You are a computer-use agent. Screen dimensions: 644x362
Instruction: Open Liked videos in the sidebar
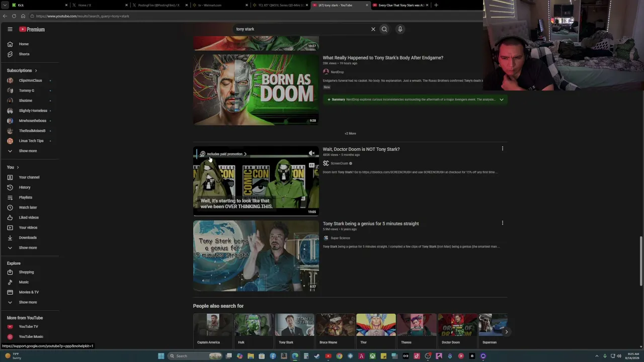pos(29,218)
